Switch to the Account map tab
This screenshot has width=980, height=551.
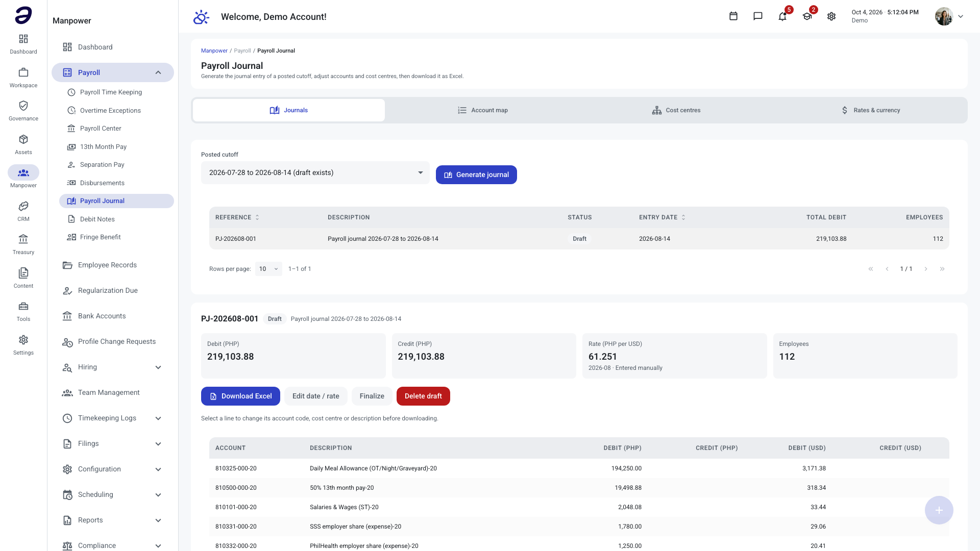tap(483, 110)
